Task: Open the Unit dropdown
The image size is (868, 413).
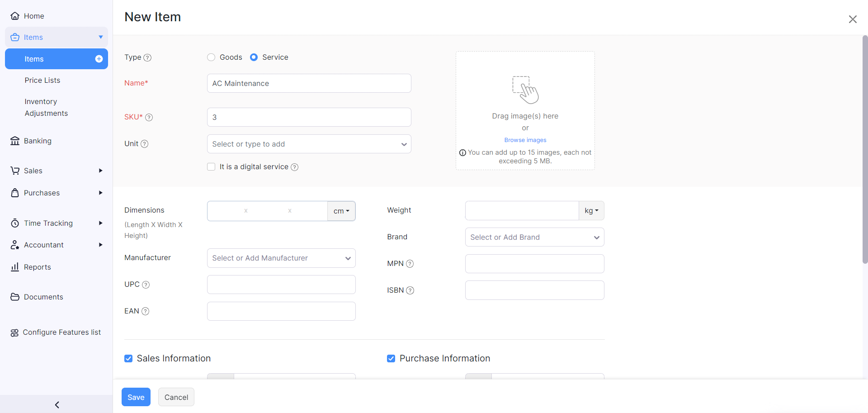Action: (x=309, y=144)
